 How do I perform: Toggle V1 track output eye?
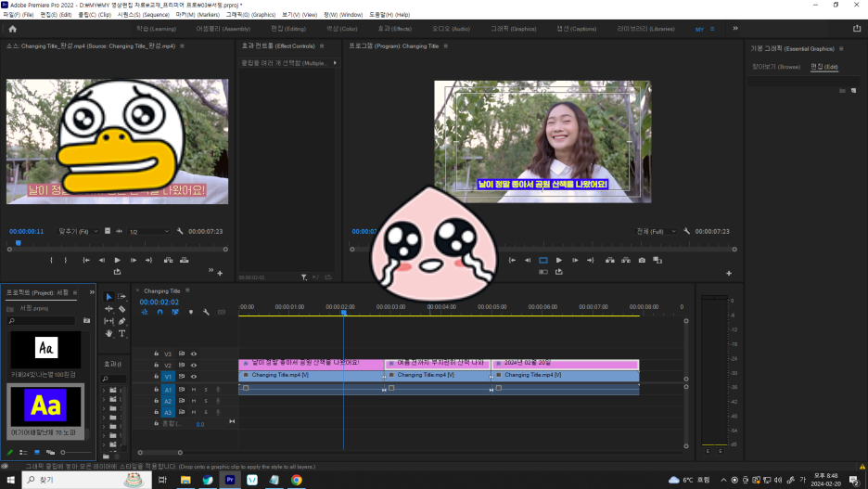[194, 377]
